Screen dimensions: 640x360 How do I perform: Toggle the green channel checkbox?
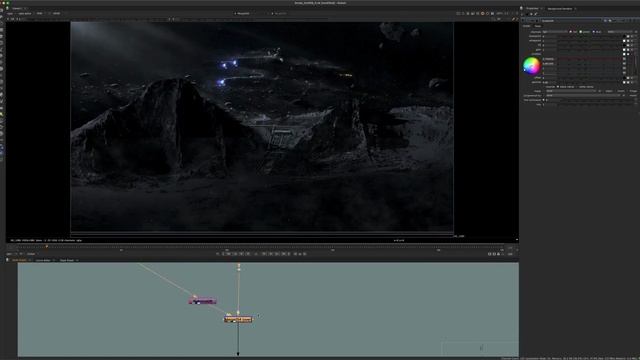point(581,31)
